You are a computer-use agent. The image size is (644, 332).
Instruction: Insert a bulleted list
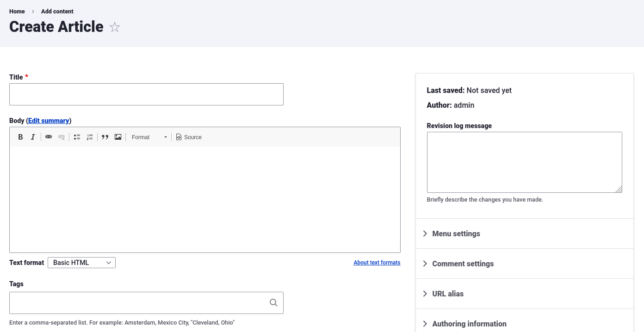point(77,137)
